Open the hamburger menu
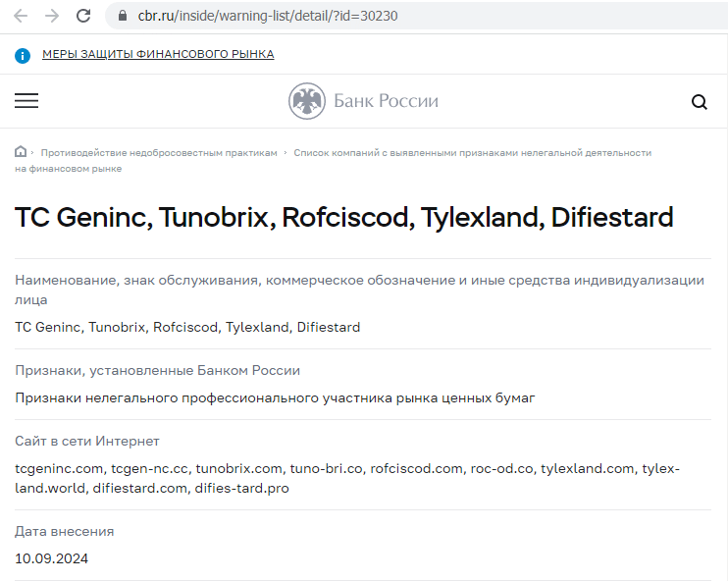 (x=26, y=101)
